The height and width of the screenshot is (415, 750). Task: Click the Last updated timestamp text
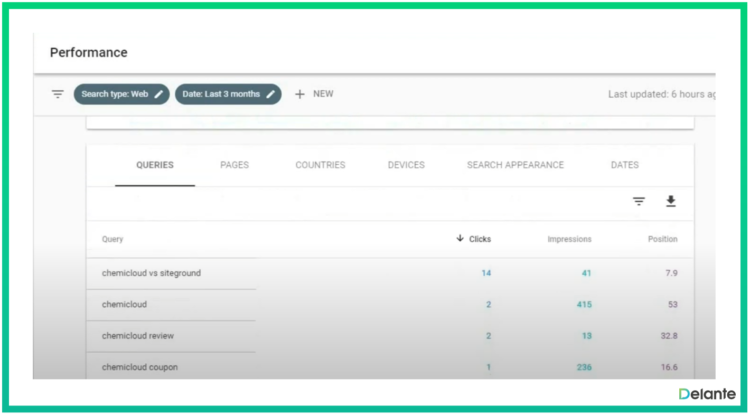coord(662,94)
